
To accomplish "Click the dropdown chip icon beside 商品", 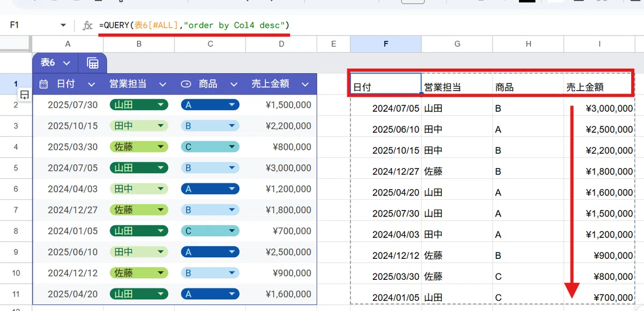I will coord(186,84).
